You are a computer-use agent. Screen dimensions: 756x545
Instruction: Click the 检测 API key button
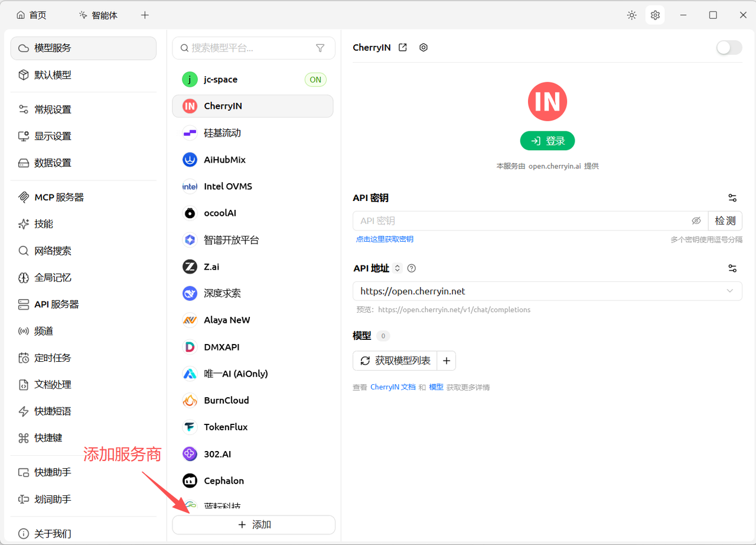[725, 220]
